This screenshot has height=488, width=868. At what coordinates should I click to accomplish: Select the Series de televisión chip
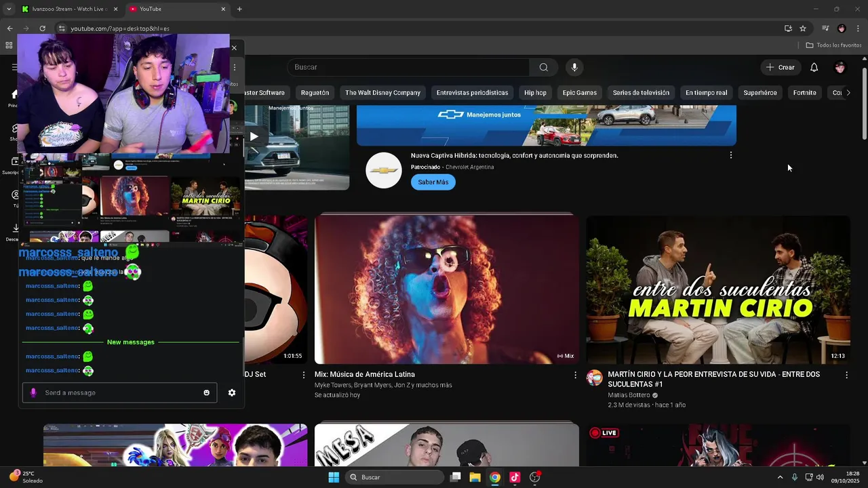pos(641,93)
